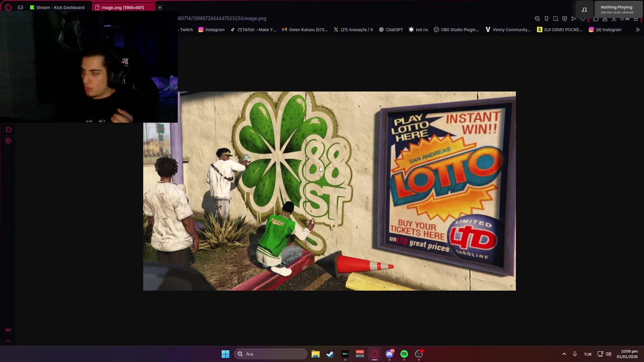Open Spotify from the taskbar
This screenshot has width=644, height=362.
pos(404,354)
